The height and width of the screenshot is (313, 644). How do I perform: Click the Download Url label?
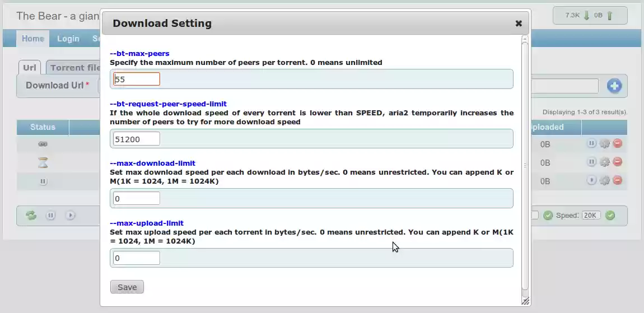[x=55, y=86]
